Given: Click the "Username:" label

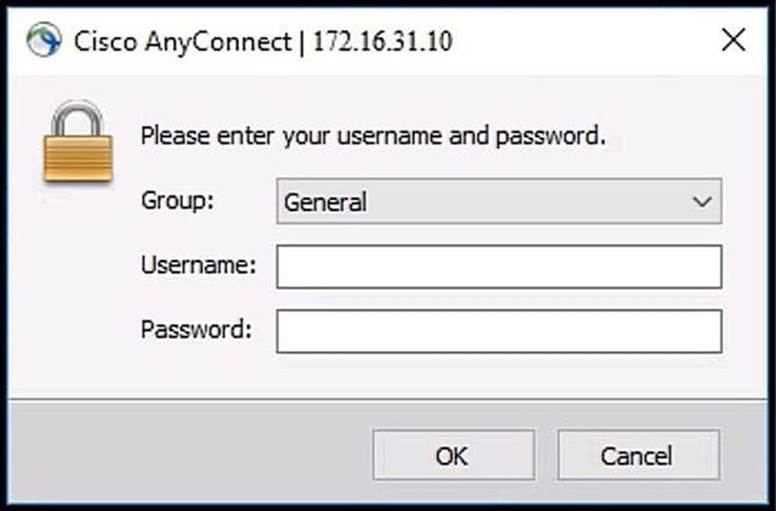Looking at the screenshot, I should 198,266.
